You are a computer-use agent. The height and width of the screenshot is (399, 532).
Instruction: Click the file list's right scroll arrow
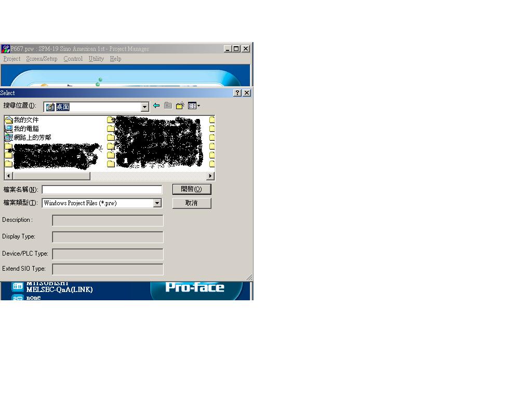(210, 176)
